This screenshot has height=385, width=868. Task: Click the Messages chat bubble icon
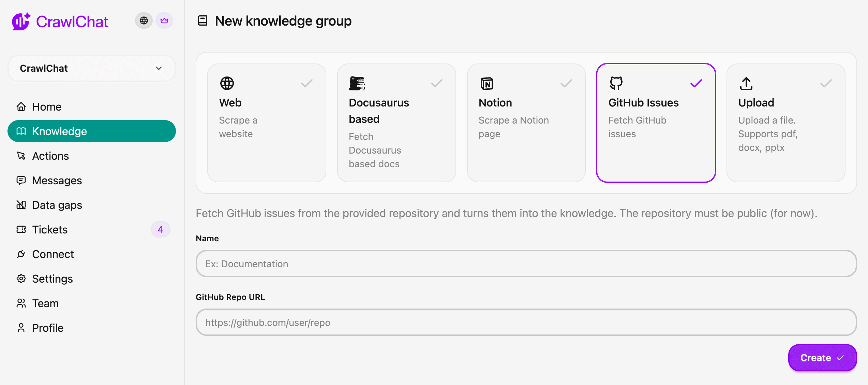tap(21, 180)
